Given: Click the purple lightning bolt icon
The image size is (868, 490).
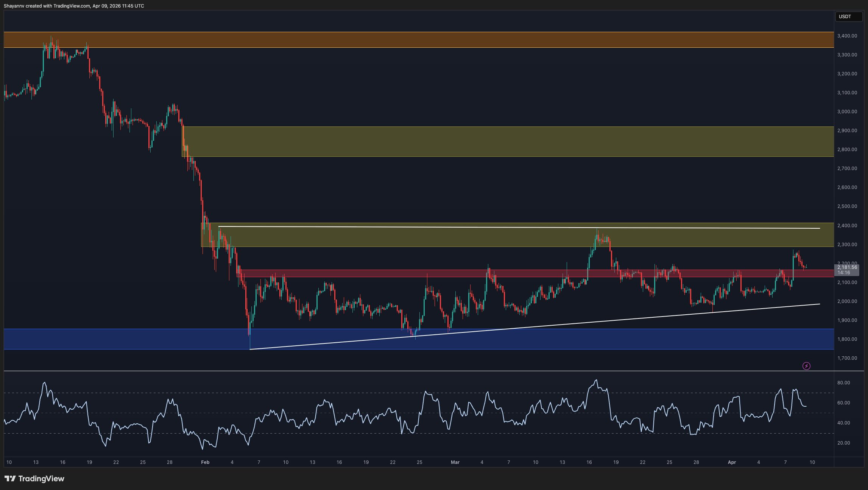Looking at the screenshot, I should click(806, 366).
